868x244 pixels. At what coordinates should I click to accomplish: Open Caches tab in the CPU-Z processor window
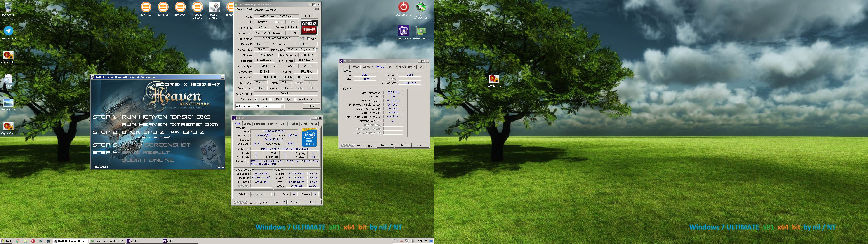247,124
